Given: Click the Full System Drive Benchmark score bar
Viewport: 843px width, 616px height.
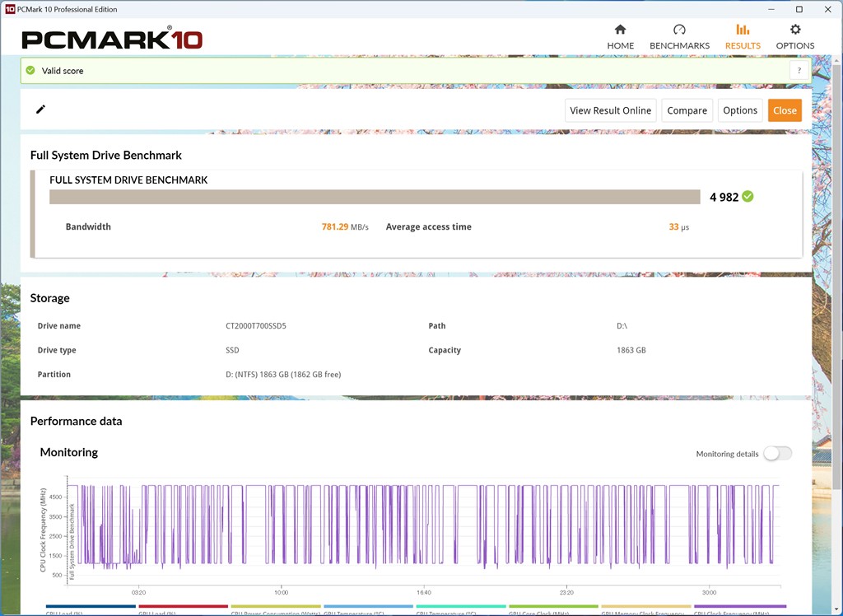Looking at the screenshot, I should coord(375,196).
